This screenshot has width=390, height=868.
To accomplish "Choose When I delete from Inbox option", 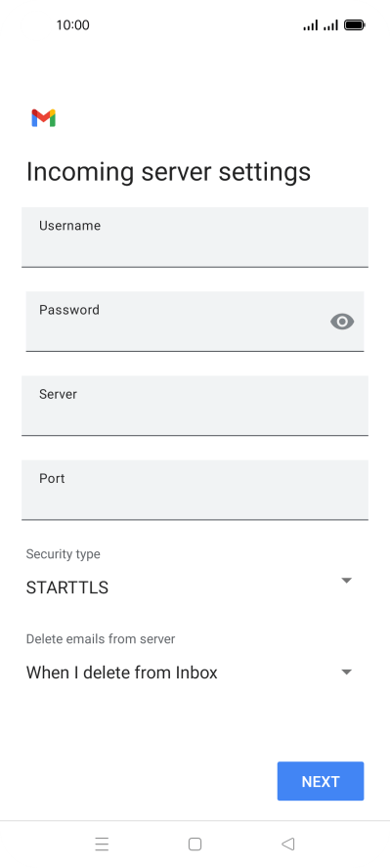I will click(122, 673).
